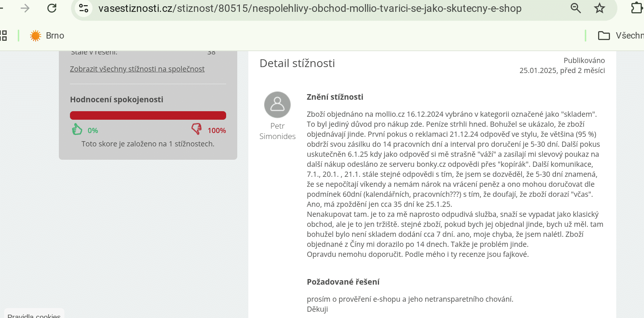Click Petr Simonides user avatar

pos(277,105)
